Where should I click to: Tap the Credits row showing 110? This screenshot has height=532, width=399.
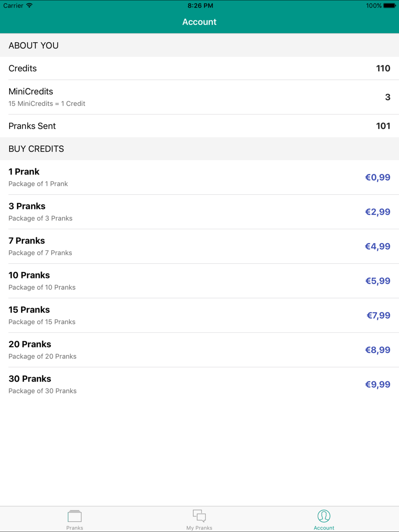pos(199,68)
